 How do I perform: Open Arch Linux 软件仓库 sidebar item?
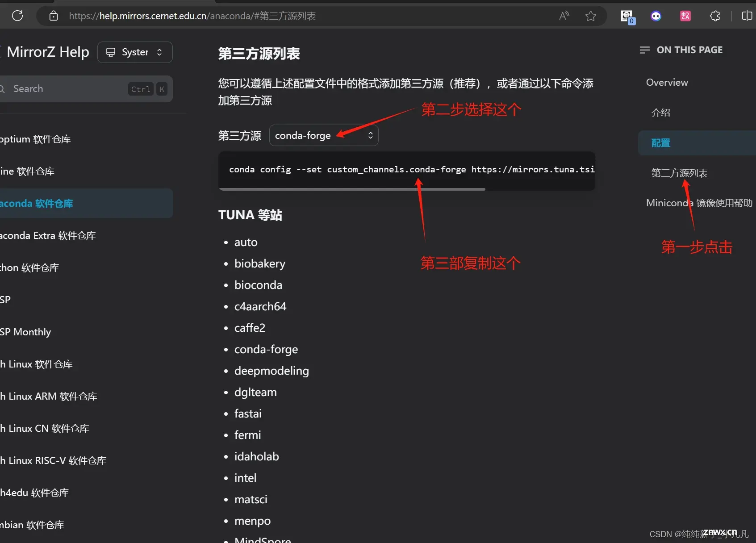(x=36, y=364)
